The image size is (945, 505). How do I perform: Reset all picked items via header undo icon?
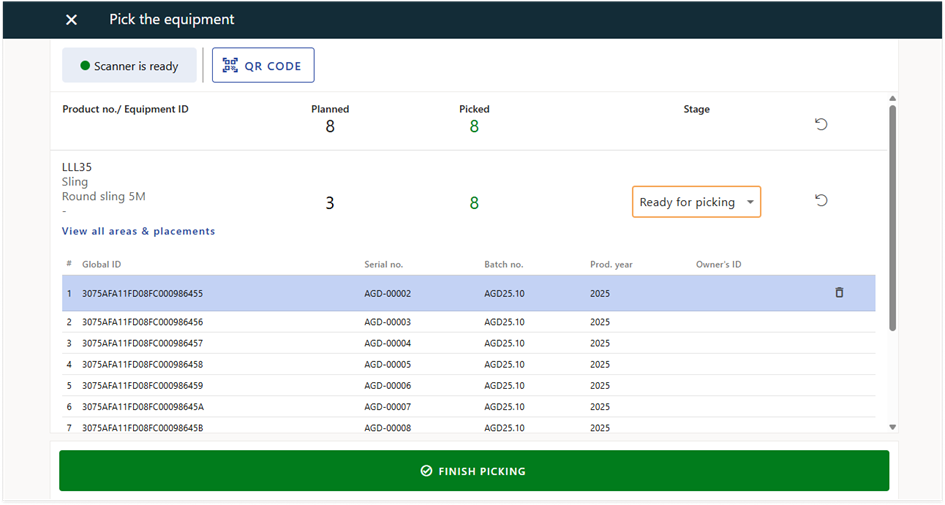(821, 124)
